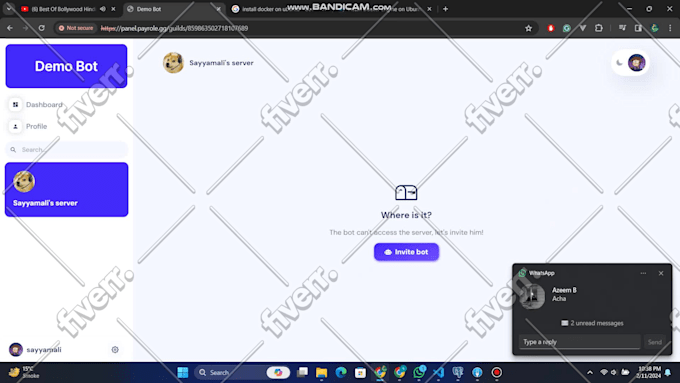Screen dimensions: 680x383
Task: Open the Azeem B message notification
Action: tap(592, 295)
